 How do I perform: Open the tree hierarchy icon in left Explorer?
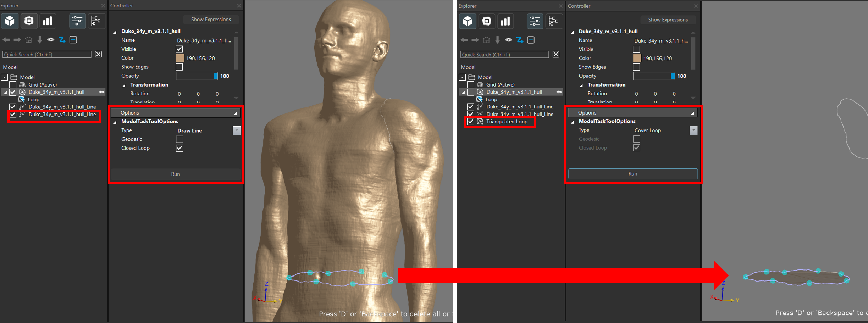(96, 21)
